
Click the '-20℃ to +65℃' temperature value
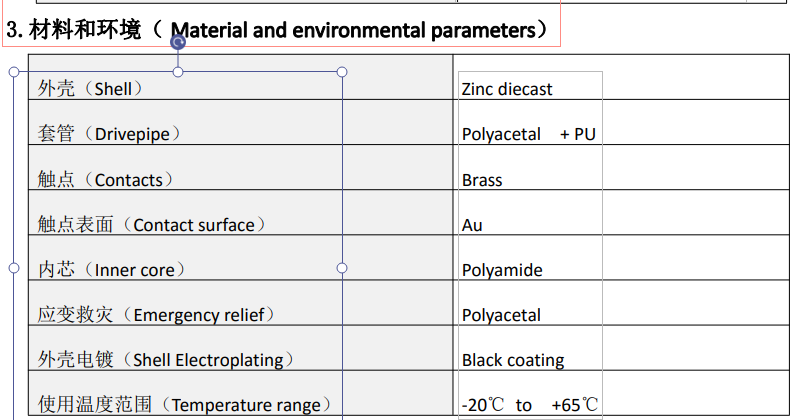pyautogui.click(x=530, y=405)
